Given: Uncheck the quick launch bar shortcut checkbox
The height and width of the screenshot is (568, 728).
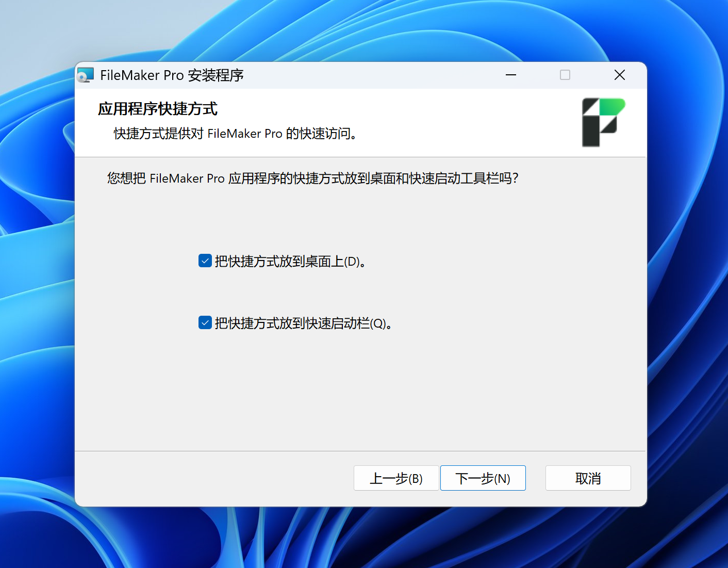Looking at the screenshot, I should tap(205, 323).
